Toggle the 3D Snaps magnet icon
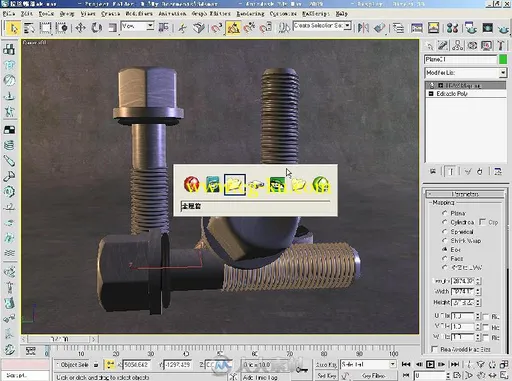512x381 pixels. (x=216, y=28)
